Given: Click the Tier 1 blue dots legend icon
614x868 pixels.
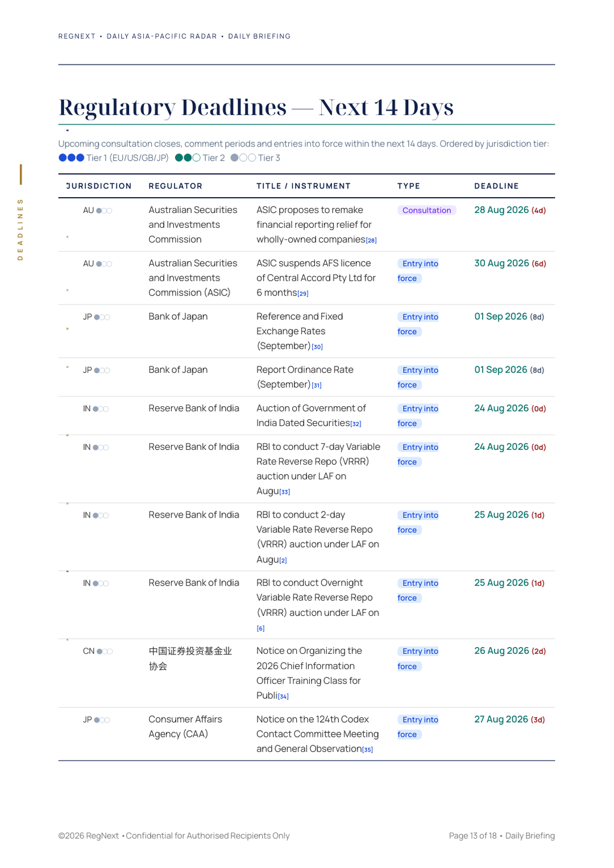Looking at the screenshot, I should pos(72,158).
